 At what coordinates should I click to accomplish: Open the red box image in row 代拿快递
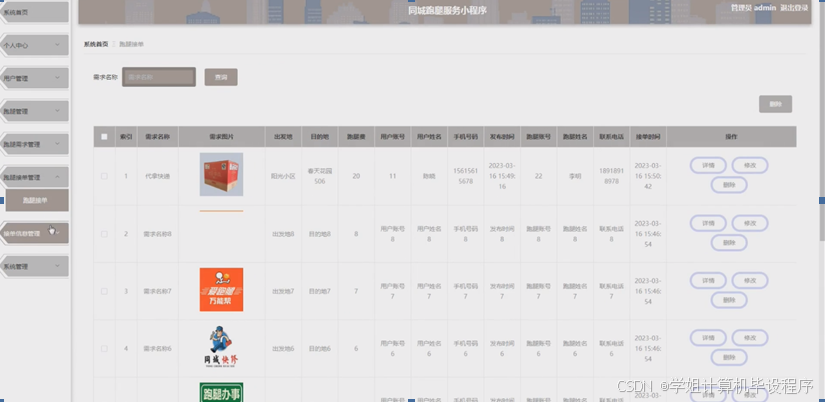click(222, 174)
